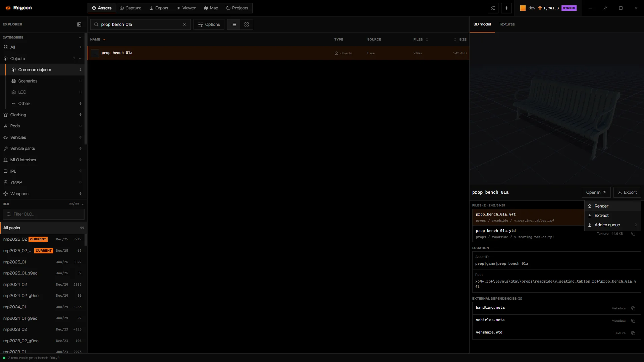Select the prop_bench_01a.yft file entry
Image resolution: width=644 pixels, height=362 pixels.
[x=528, y=217]
